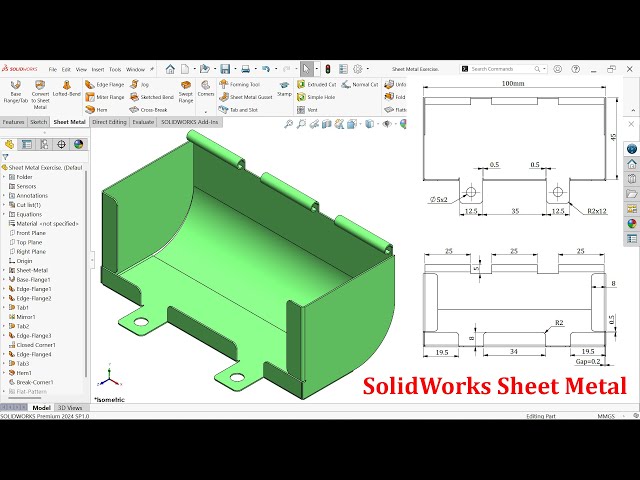The image size is (640, 480).
Task: Open File Explorer folder in task pane
Action: coord(632,193)
